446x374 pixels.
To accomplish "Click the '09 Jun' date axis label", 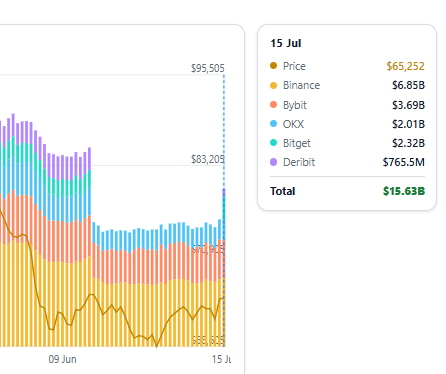I will pyautogui.click(x=62, y=359).
